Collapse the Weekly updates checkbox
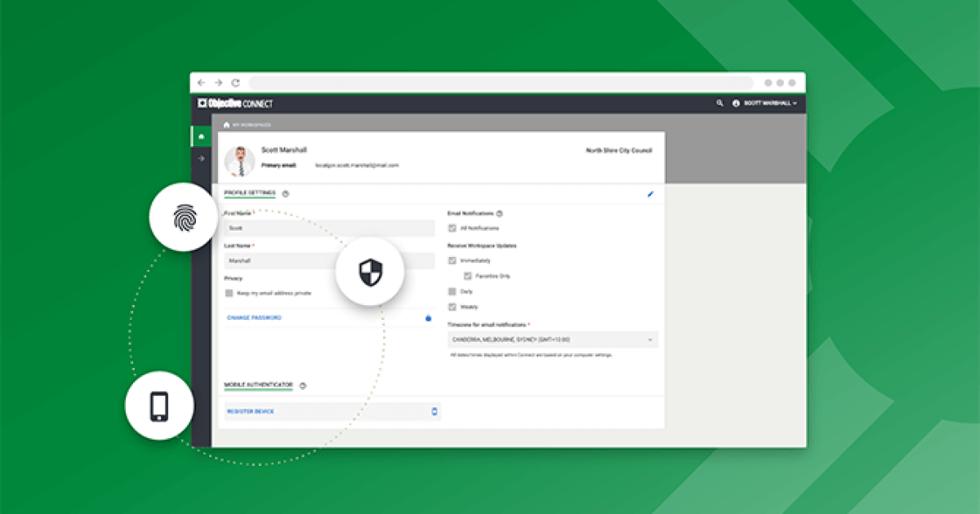Viewport: 980px width, 514px height. point(452,306)
